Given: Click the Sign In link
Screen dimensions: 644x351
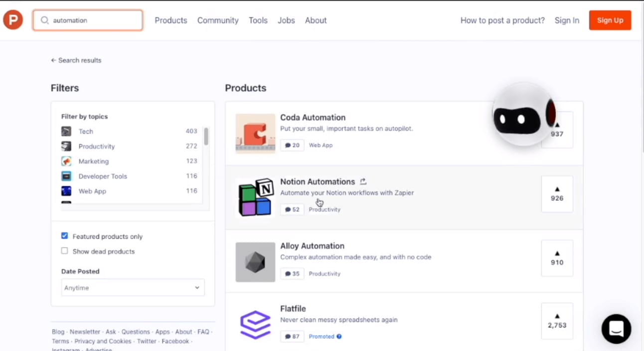Looking at the screenshot, I should [567, 20].
